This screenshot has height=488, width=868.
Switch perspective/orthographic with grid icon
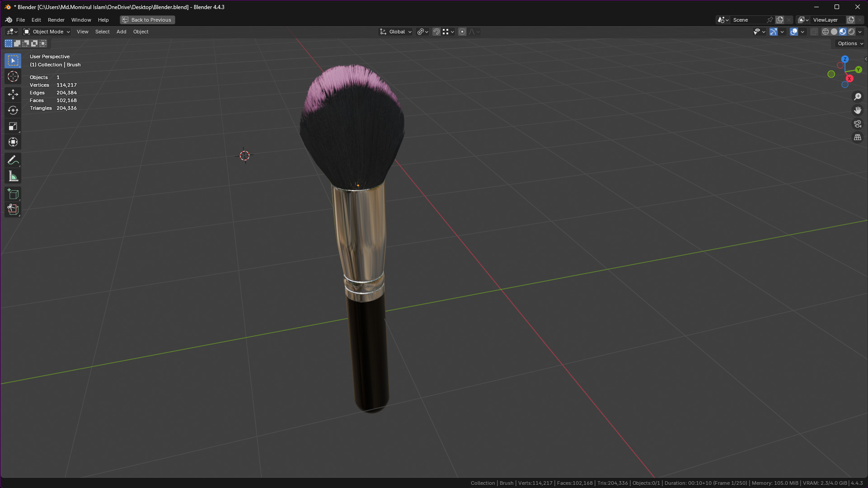point(857,137)
